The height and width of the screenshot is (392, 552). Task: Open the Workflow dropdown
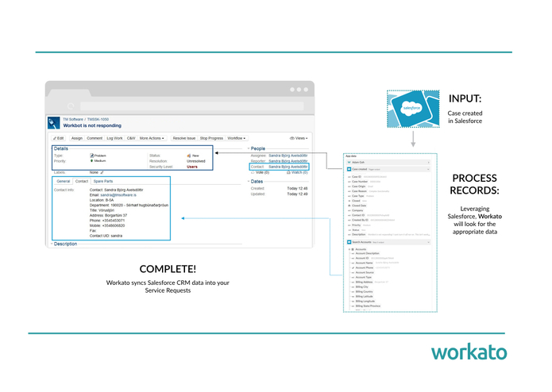coord(236,138)
